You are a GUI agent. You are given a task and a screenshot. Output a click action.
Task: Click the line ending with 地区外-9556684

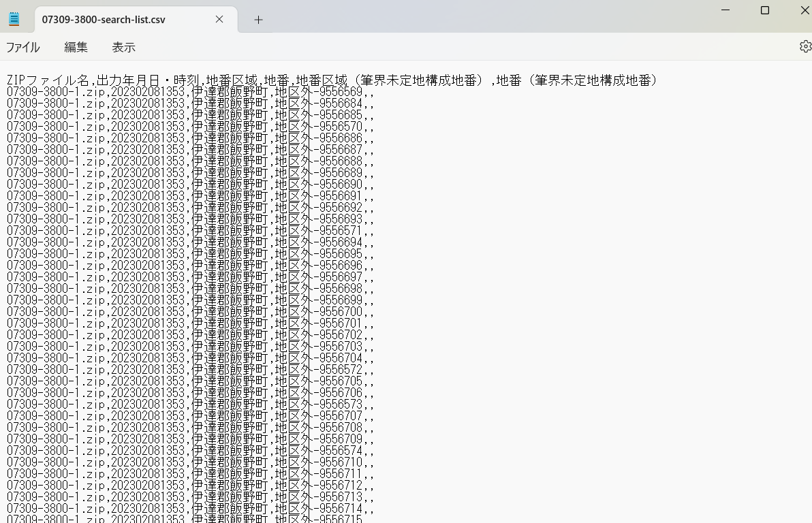(190, 104)
